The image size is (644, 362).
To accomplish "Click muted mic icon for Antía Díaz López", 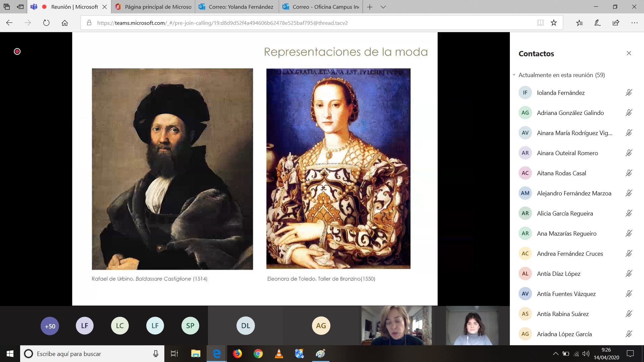I will 629,274.
